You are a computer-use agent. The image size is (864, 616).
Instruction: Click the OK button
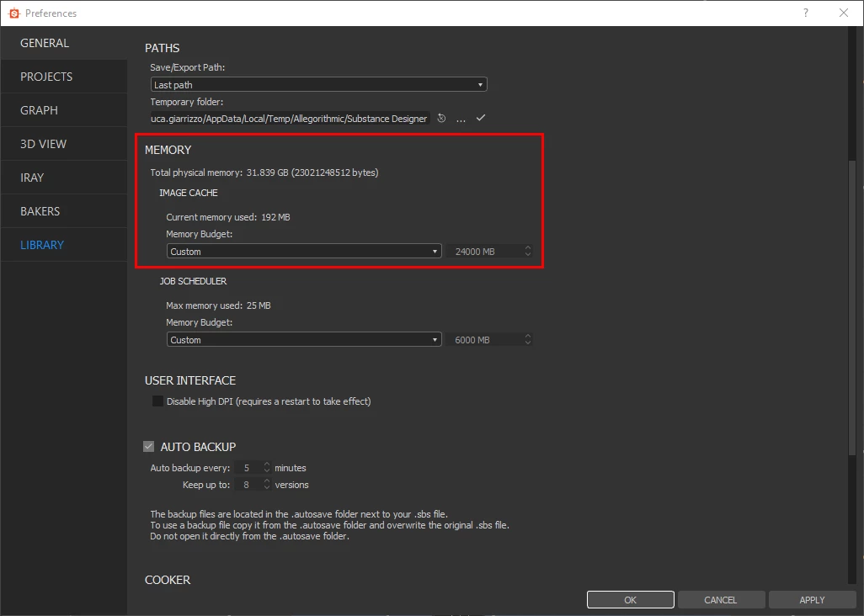coord(631,599)
